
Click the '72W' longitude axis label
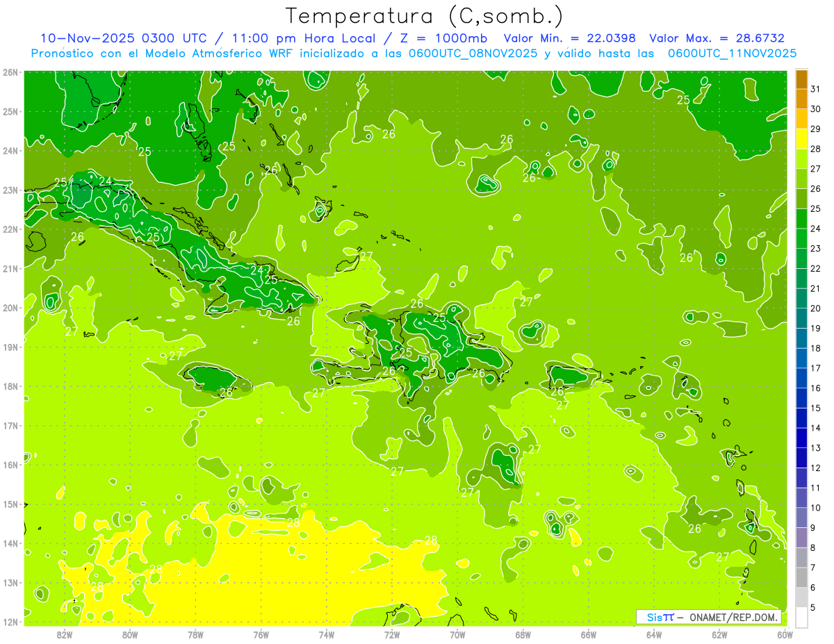[392, 635]
